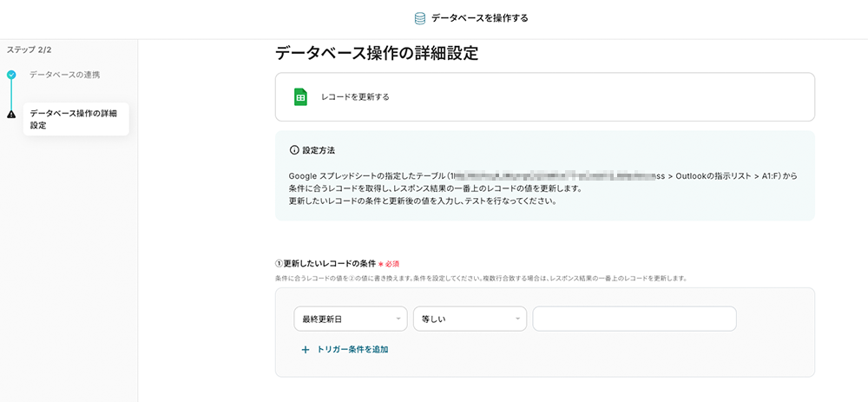This screenshot has width=868, height=402.
Task: Click the plus icon for adding a condition
Action: [305, 350]
